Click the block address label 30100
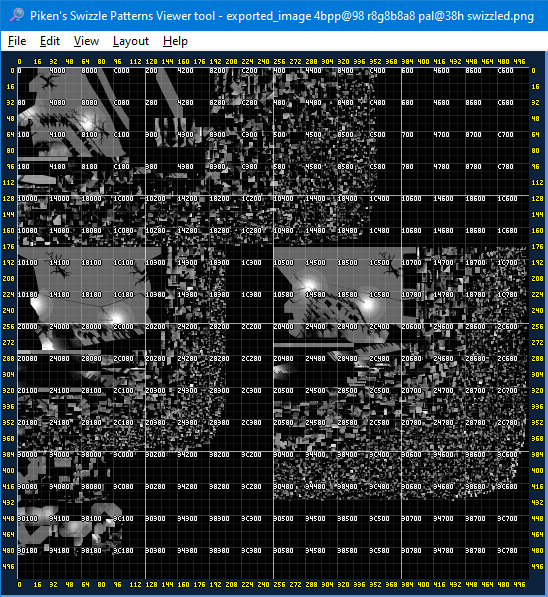The width and height of the screenshot is (548, 597). [x=27, y=519]
